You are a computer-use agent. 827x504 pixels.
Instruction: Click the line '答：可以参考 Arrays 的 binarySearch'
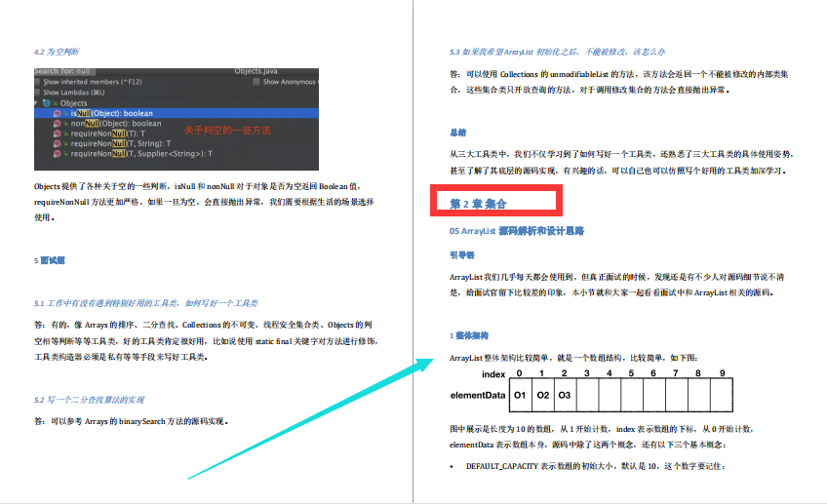pyautogui.click(x=132, y=421)
